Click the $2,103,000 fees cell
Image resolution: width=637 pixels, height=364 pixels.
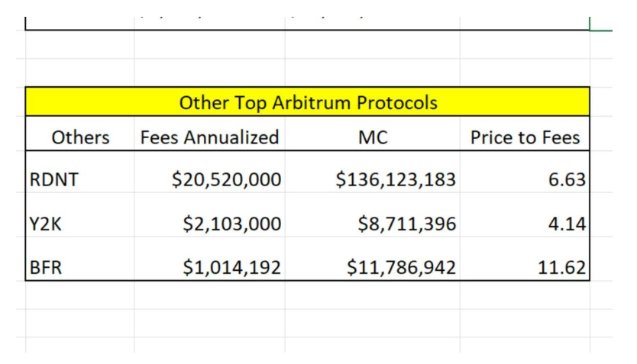tap(209, 215)
